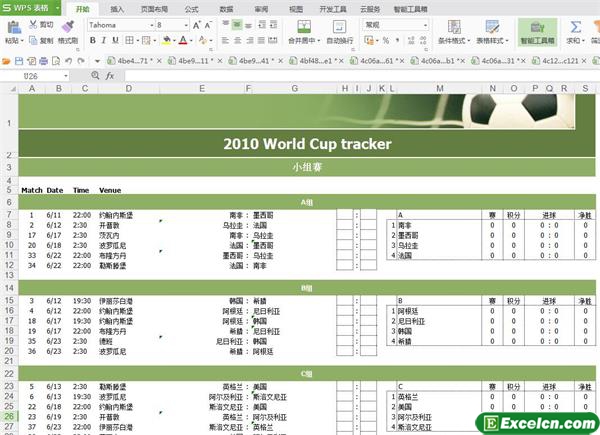Click the open folder icon in quick toolbar
Screen dimensions: 600x435
pyautogui.click(x=6, y=61)
